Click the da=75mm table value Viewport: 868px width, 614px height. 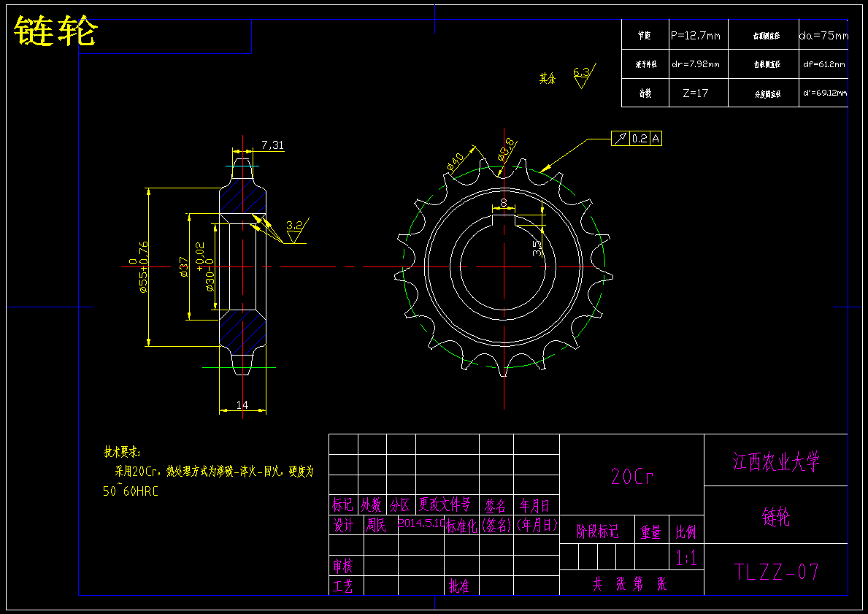tap(823, 36)
